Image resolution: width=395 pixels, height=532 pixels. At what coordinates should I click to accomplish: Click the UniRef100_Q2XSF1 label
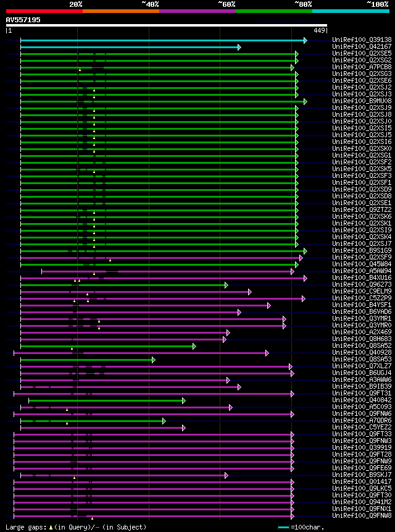362,182
